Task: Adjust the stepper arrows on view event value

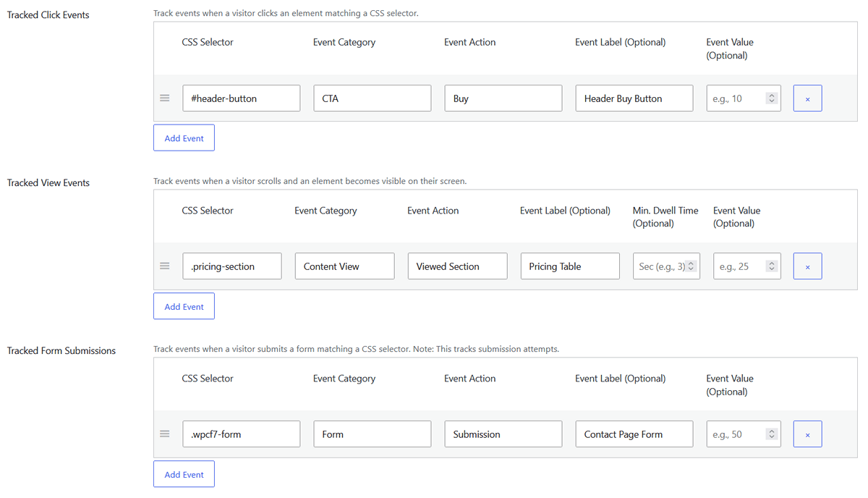Action: click(x=772, y=266)
